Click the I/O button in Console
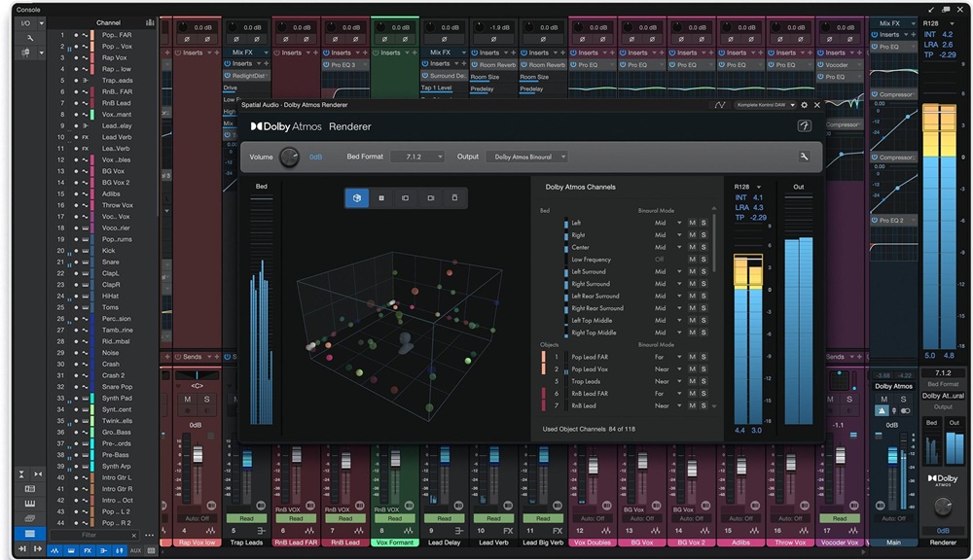 click(x=24, y=22)
